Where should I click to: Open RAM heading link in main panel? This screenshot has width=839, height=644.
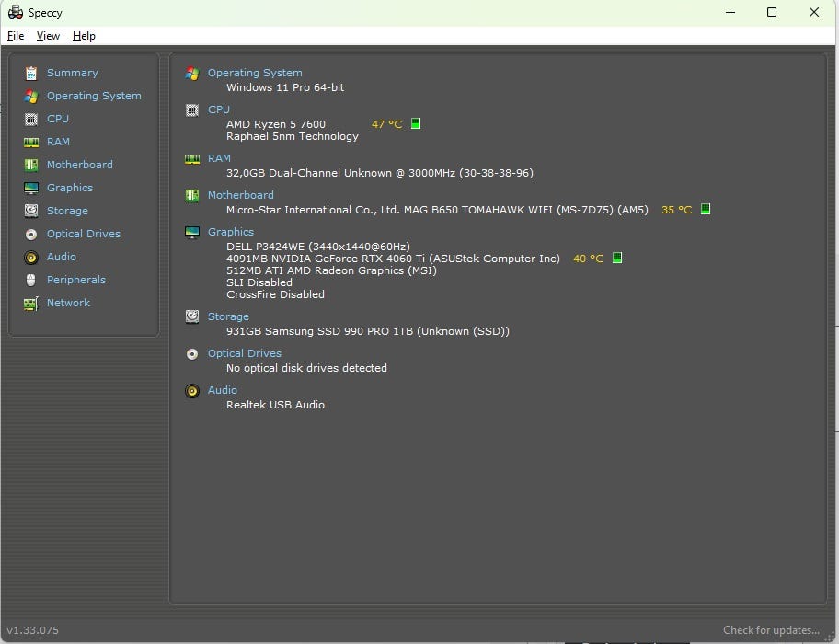point(219,158)
